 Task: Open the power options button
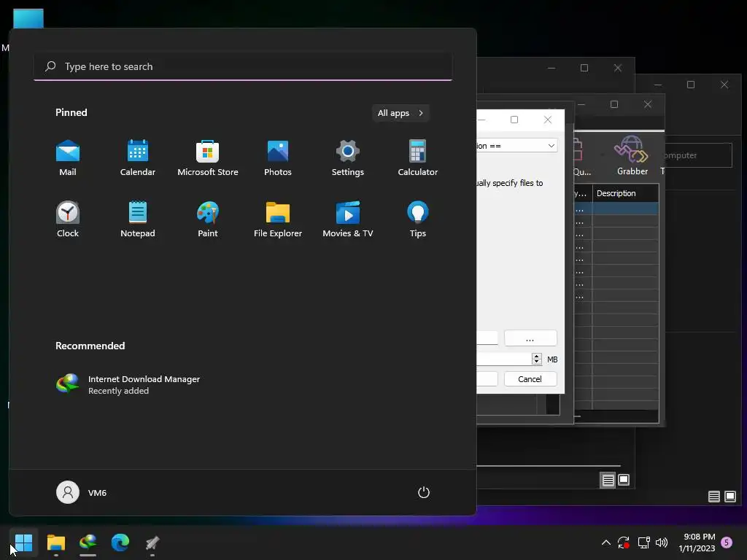coord(424,492)
